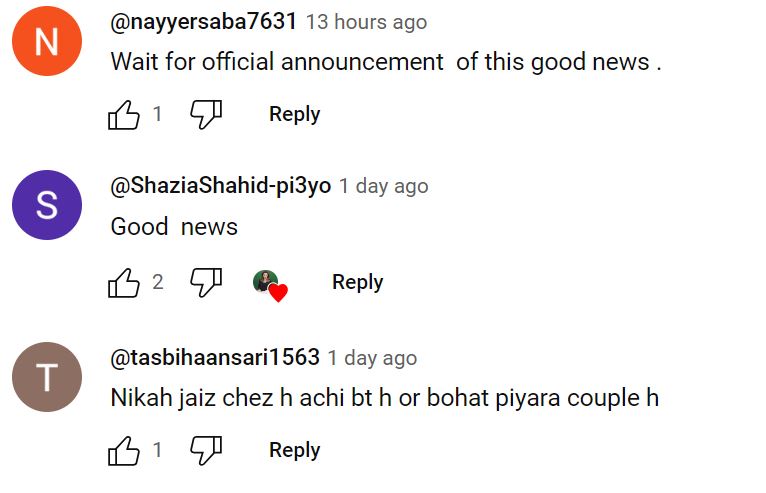Dislike the 'Wait for official announcement' comment
Image resolution: width=766 pixels, height=493 pixels.
tap(206, 114)
